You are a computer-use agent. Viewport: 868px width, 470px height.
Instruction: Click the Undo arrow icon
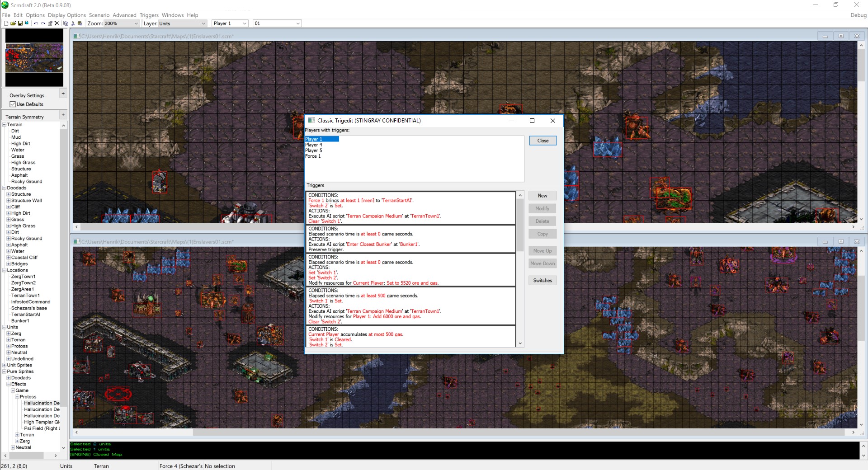coord(36,23)
